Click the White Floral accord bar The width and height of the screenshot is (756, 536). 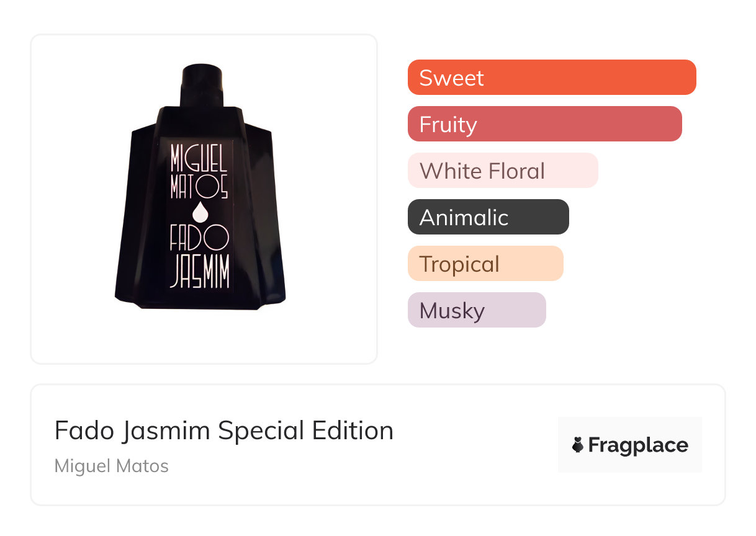click(502, 171)
